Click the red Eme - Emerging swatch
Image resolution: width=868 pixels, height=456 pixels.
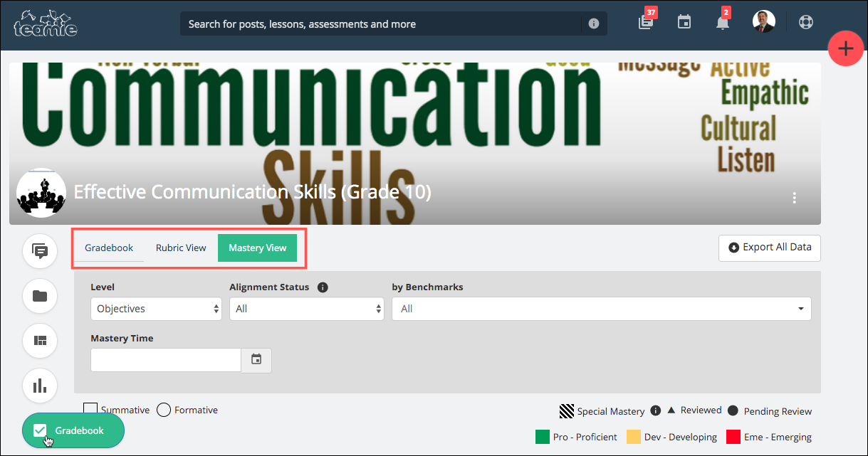[733, 437]
